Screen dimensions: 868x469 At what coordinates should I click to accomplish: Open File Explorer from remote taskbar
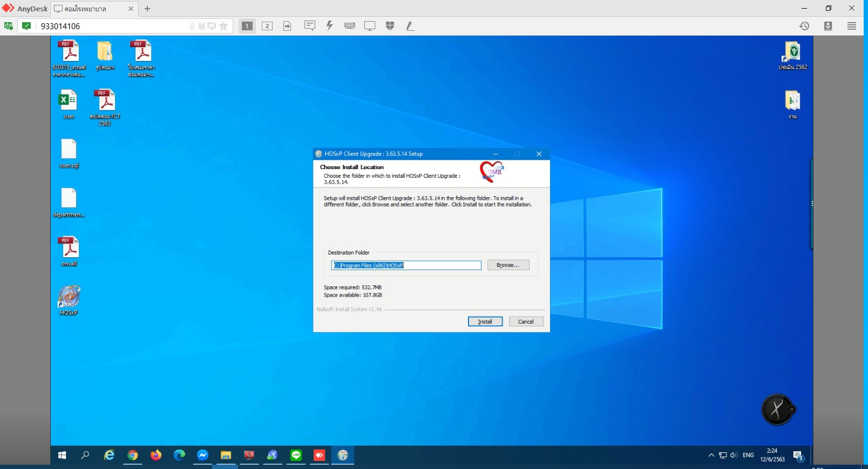[226, 455]
